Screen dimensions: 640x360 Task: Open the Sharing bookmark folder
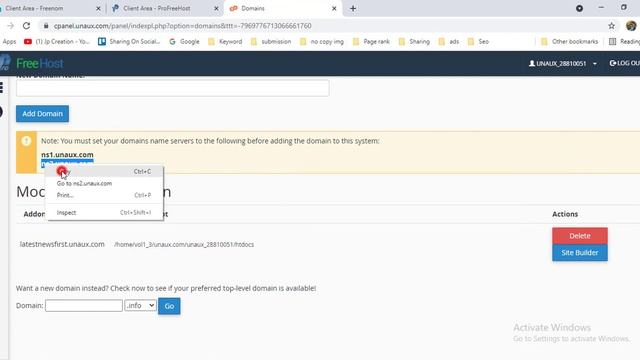click(x=414, y=42)
